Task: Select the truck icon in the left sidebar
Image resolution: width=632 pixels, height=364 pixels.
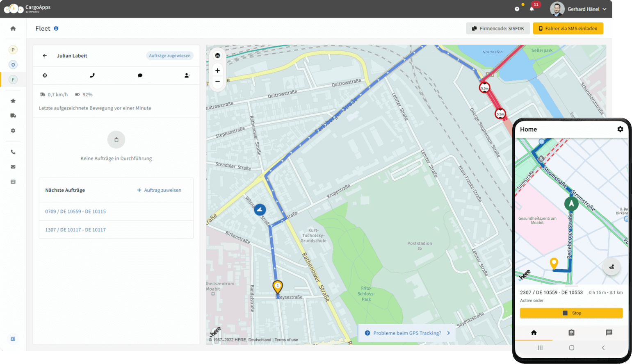Action: (x=13, y=116)
